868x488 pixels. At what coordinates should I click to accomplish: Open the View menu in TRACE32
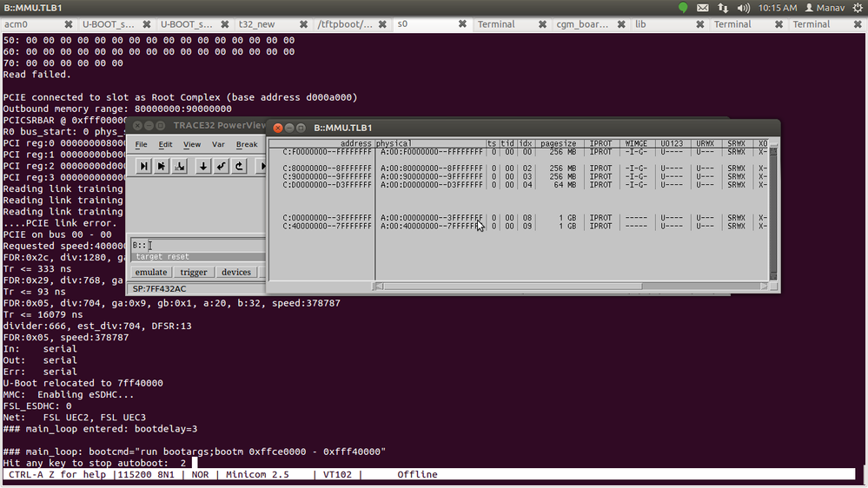point(192,144)
